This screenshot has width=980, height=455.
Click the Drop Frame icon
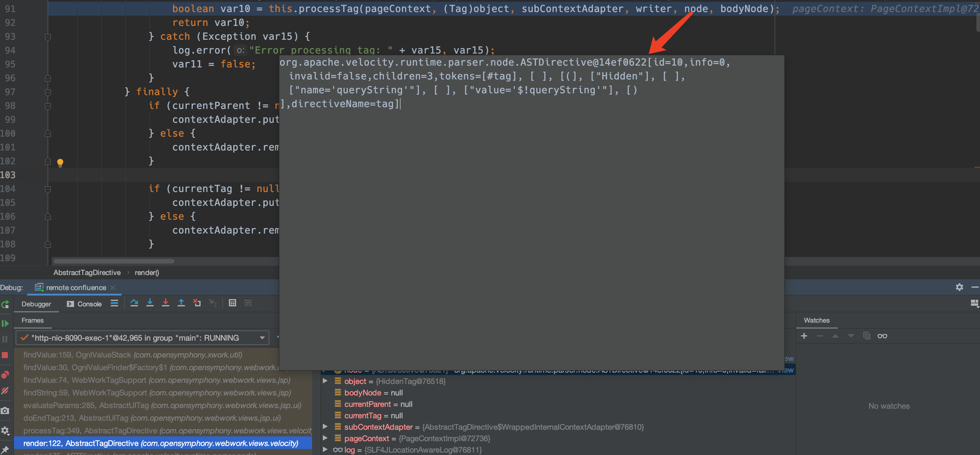tap(197, 303)
